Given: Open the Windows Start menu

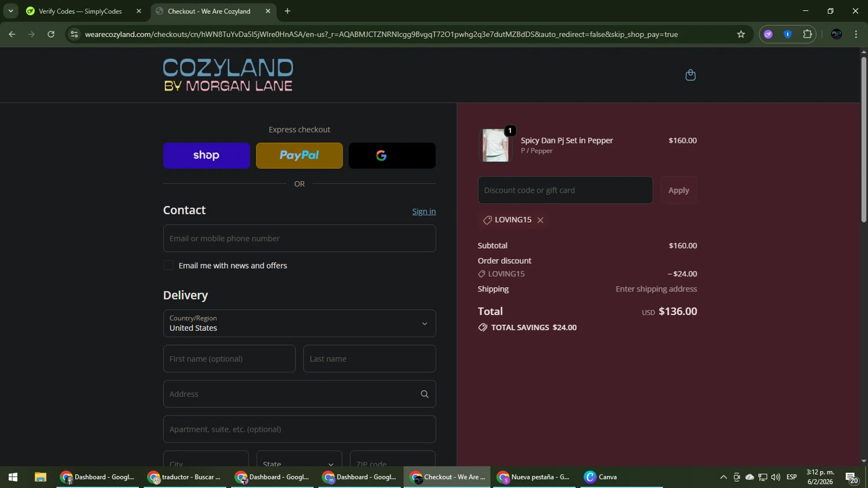Looking at the screenshot, I should point(13,477).
